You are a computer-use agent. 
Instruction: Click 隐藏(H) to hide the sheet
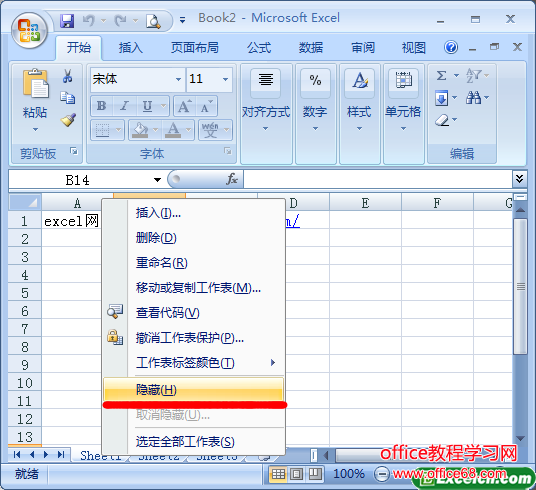[194, 389]
